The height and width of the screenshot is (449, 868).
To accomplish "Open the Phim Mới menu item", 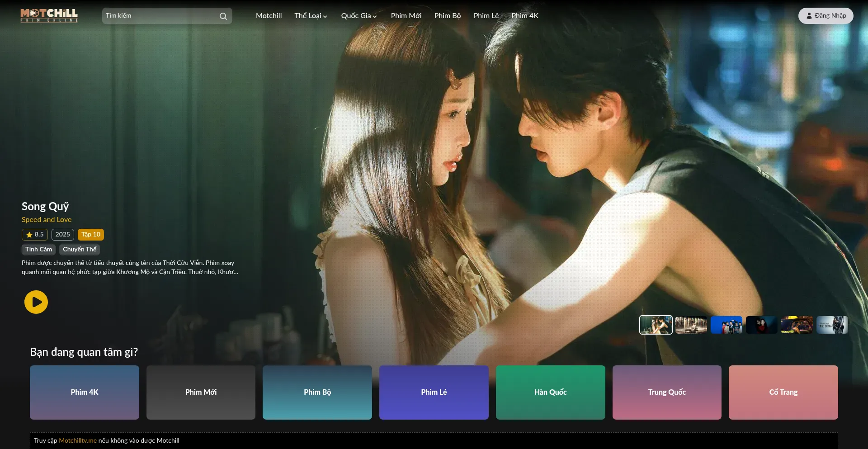I will (406, 16).
